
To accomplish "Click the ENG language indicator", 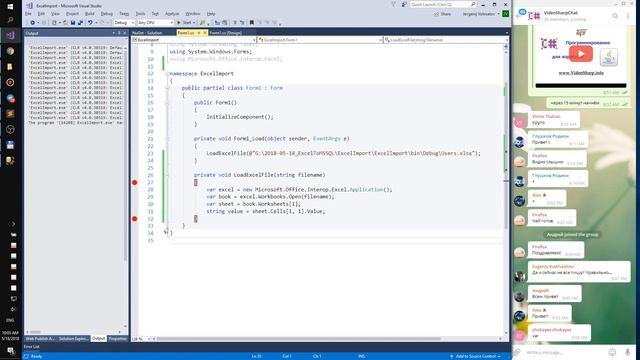I will (10, 320).
